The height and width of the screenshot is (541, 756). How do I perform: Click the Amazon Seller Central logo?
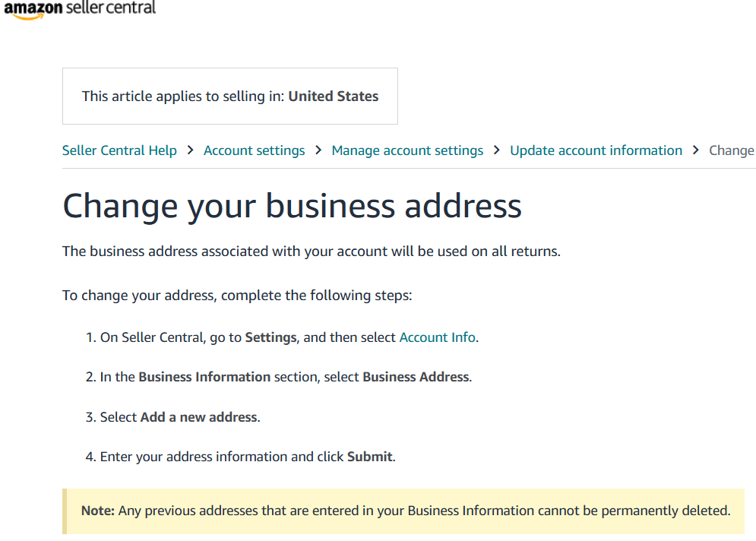click(80, 8)
